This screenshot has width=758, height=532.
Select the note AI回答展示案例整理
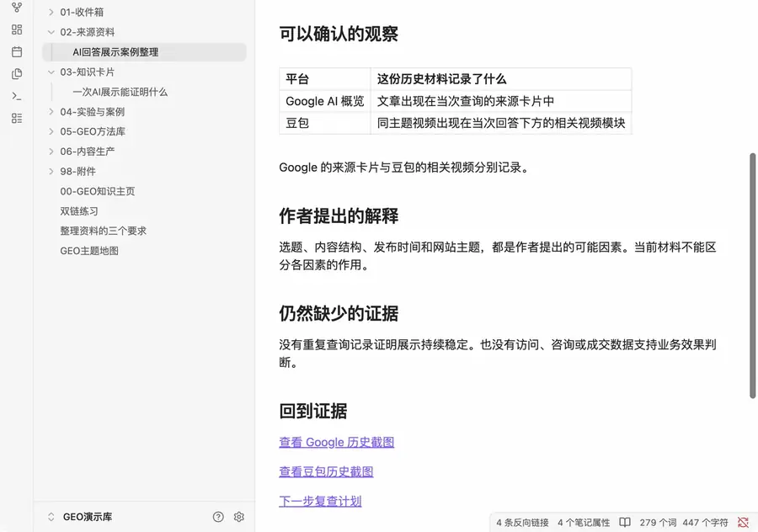pos(144,52)
